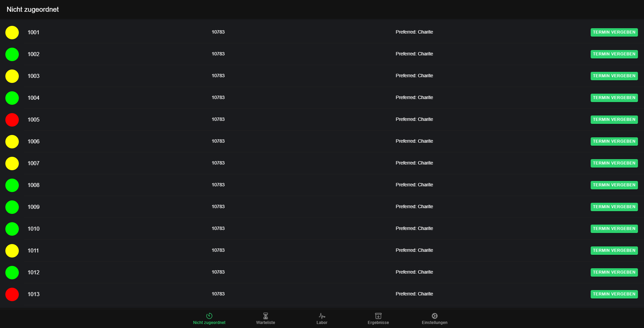Click Preferred: Charite in row 1006
Image resolution: width=644 pixels, height=328 pixels.
point(414,141)
